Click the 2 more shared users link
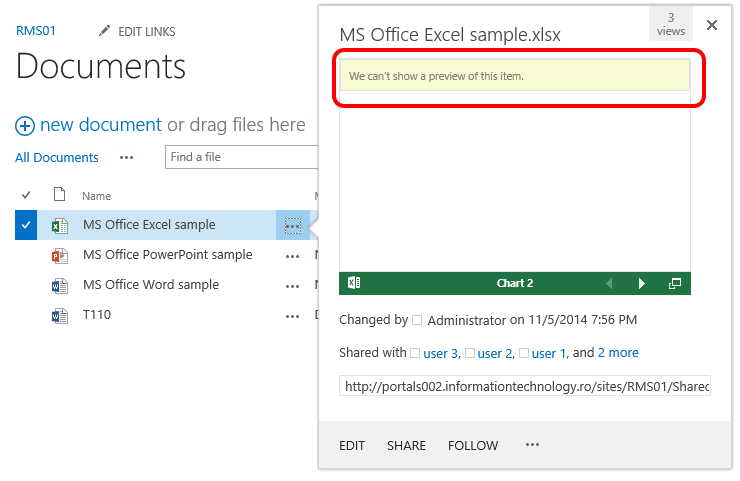This screenshot has height=481, width=740. (618, 353)
